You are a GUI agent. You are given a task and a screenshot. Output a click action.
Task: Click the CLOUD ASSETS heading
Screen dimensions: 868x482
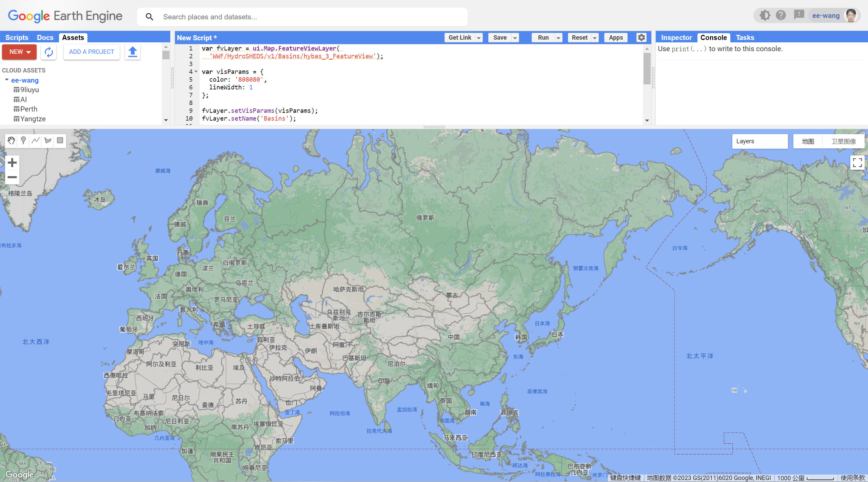[24, 70]
